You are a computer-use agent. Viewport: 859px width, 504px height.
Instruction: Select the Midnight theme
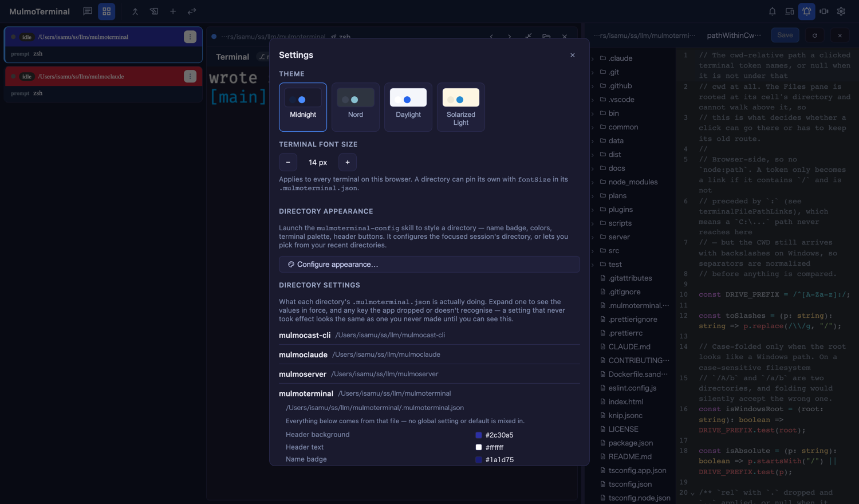coord(303,107)
